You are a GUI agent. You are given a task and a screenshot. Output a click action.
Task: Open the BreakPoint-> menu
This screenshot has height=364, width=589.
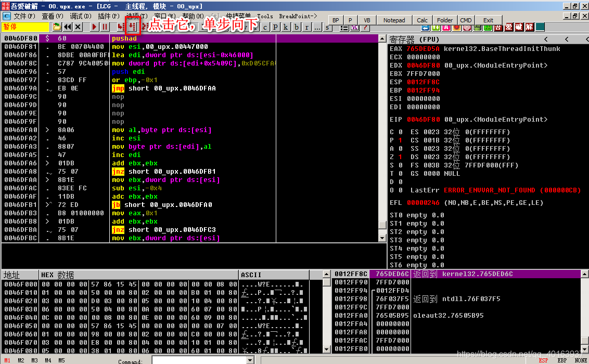[x=298, y=16]
